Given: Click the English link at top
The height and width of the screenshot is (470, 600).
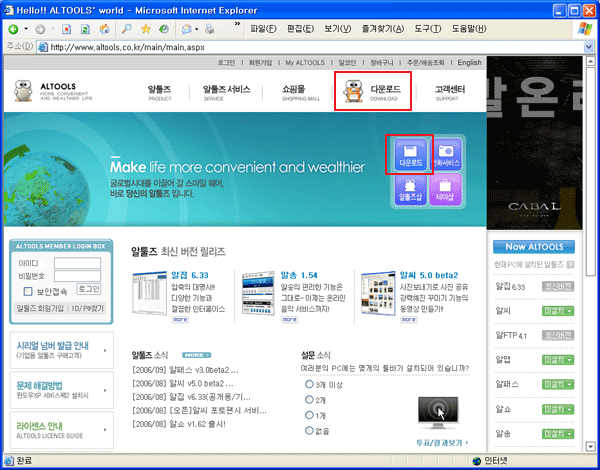Looking at the screenshot, I should (x=470, y=62).
